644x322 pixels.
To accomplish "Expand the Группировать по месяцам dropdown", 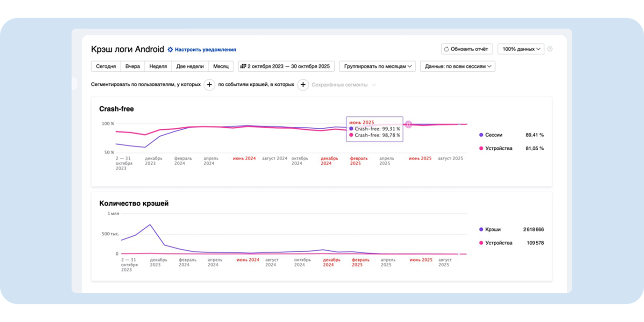I will pos(377,66).
